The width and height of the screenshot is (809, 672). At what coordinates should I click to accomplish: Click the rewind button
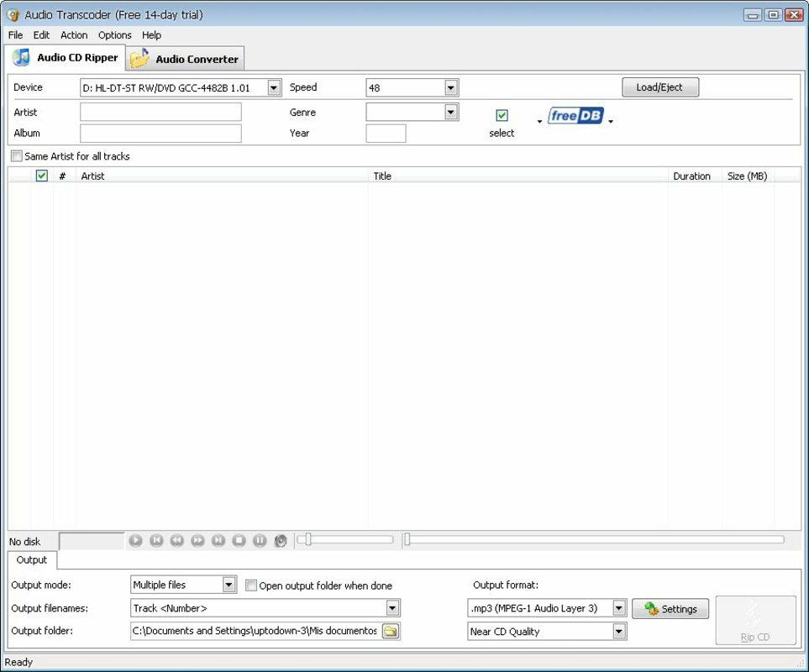pyautogui.click(x=177, y=540)
